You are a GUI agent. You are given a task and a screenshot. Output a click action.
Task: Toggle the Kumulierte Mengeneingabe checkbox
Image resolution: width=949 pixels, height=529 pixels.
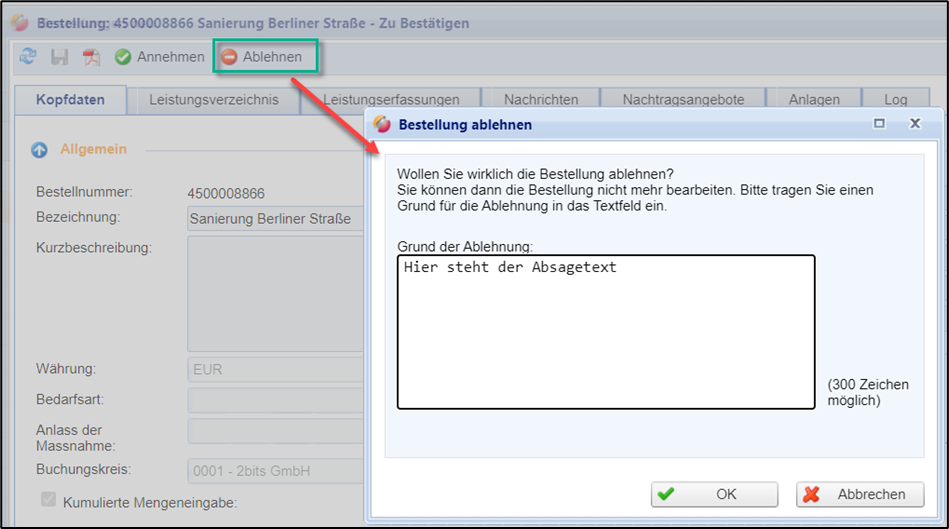[48, 500]
